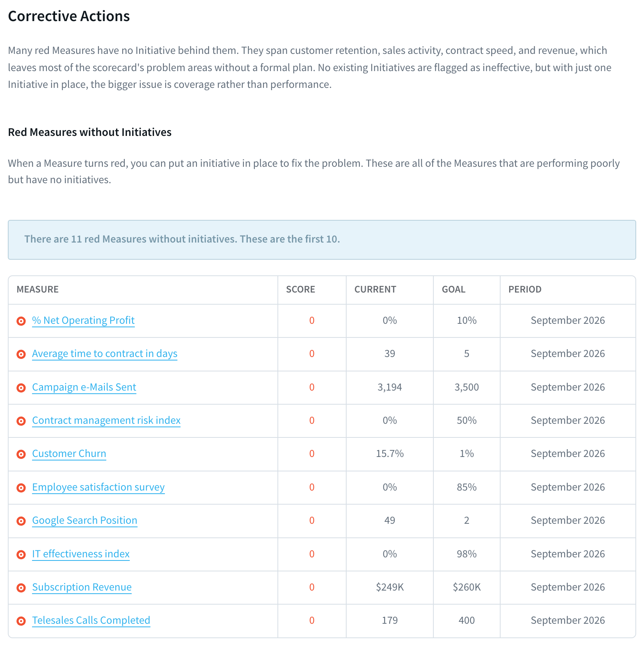Open the Employee satisfaction survey link
The image size is (644, 646).
point(98,487)
